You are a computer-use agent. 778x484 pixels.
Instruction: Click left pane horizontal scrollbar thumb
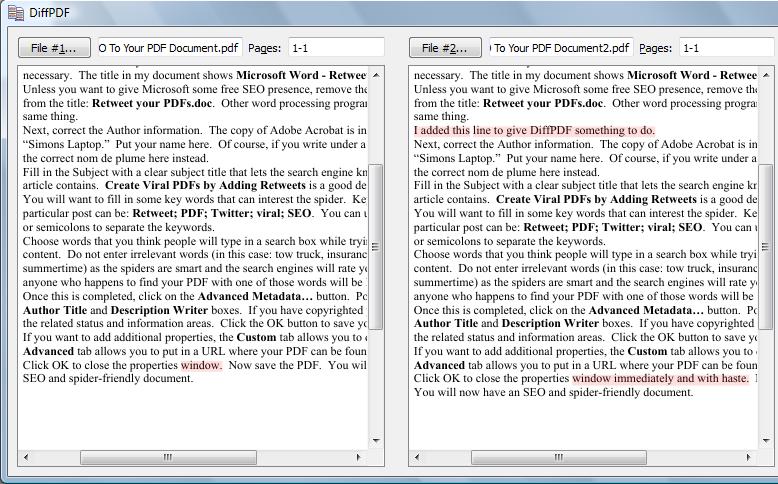pos(168,458)
